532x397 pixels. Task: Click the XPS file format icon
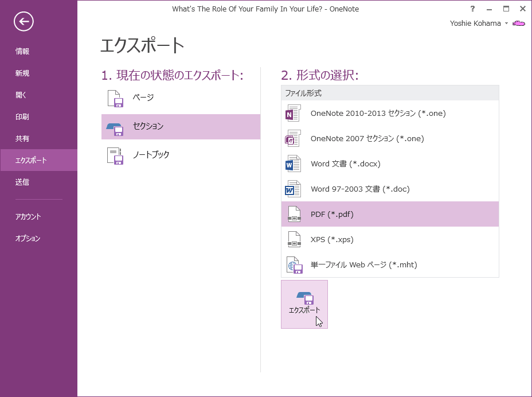[294, 239]
